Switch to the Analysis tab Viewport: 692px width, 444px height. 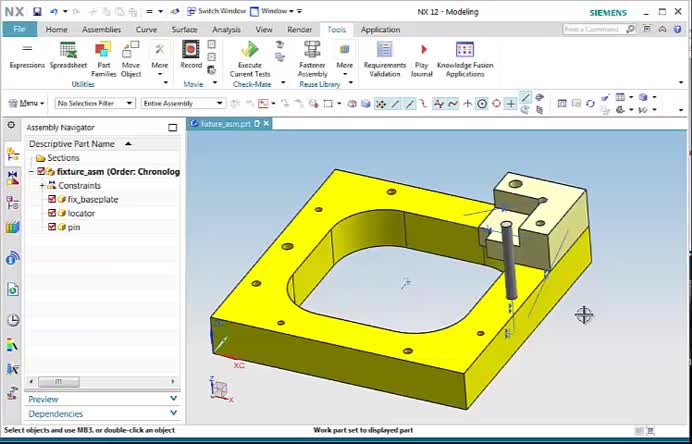pos(226,30)
